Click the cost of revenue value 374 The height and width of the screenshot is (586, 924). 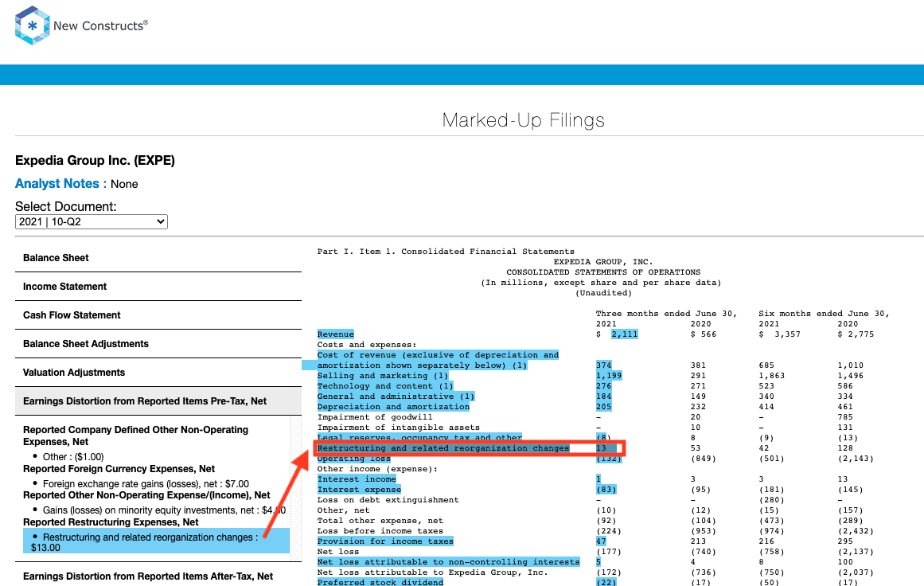point(603,365)
